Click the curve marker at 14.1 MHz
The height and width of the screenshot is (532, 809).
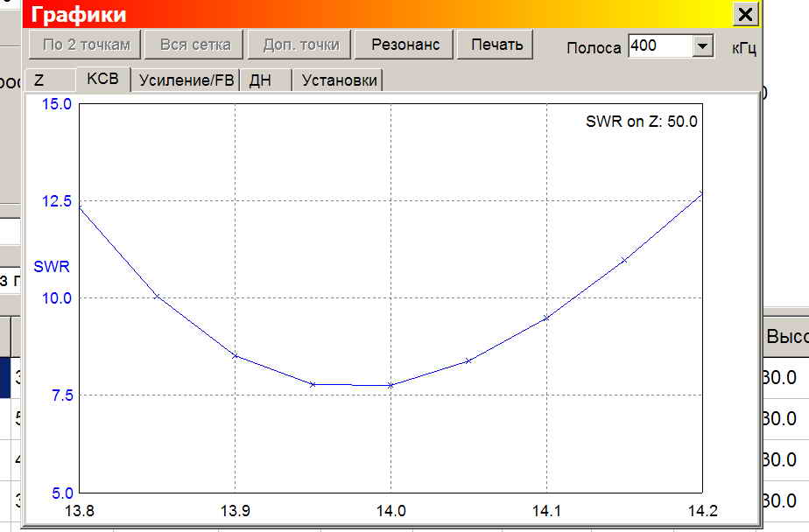pyautogui.click(x=546, y=318)
